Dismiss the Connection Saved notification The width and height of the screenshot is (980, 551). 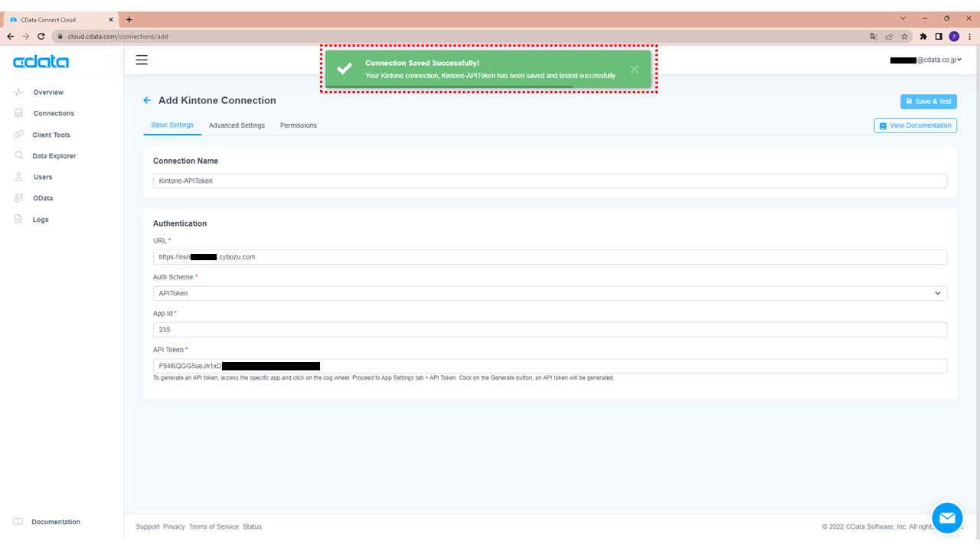click(634, 69)
